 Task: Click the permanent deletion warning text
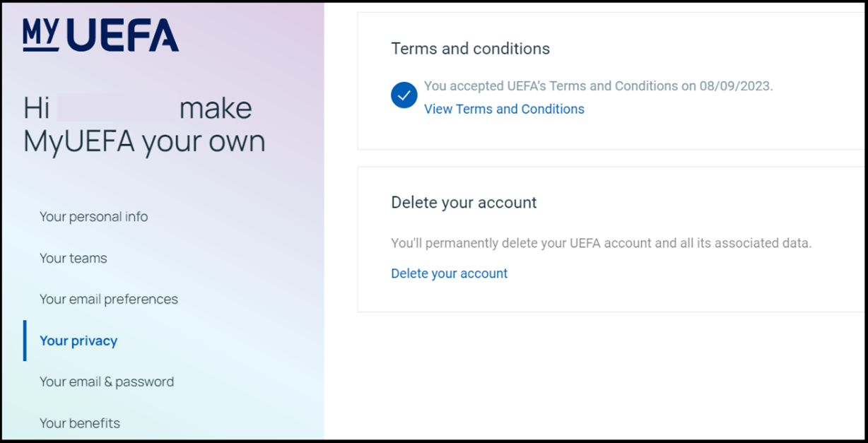602,243
